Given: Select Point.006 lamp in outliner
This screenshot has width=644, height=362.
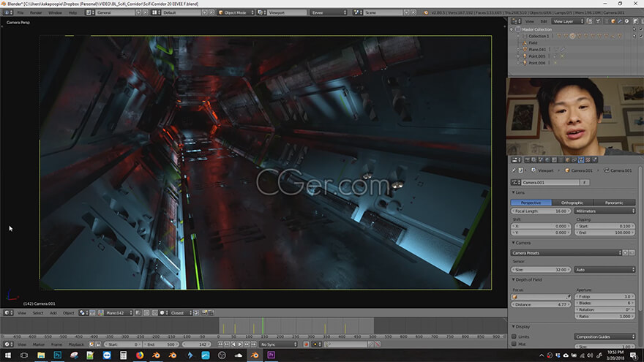Looking at the screenshot, I should 537,63.
